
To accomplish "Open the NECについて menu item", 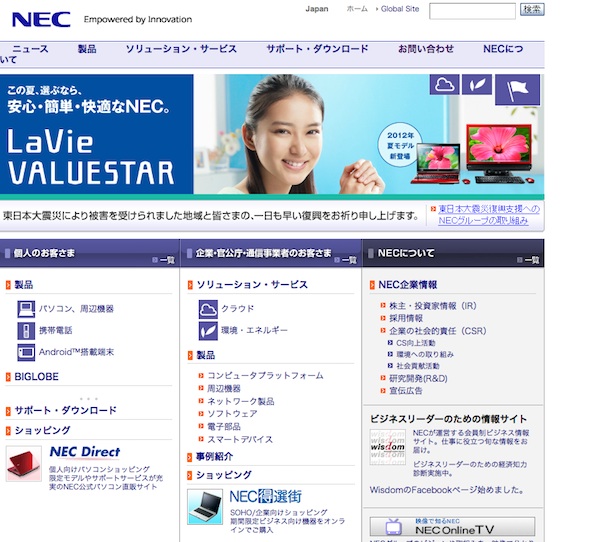I will point(503,49).
